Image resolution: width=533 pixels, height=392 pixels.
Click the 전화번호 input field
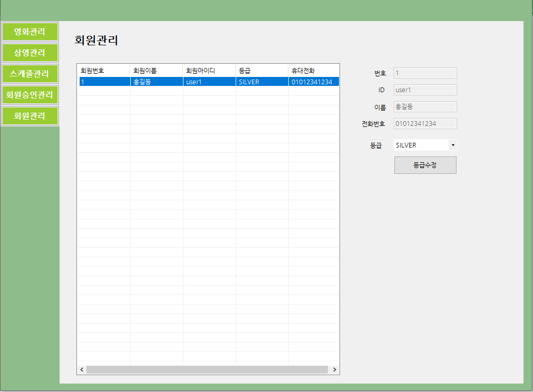click(425, 123)
